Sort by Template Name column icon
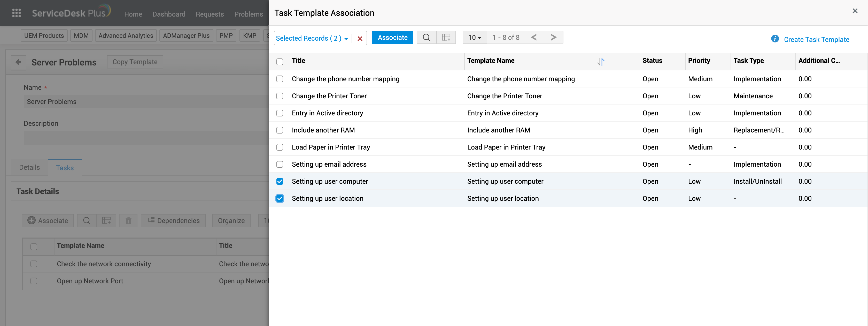 coord(601,62)
